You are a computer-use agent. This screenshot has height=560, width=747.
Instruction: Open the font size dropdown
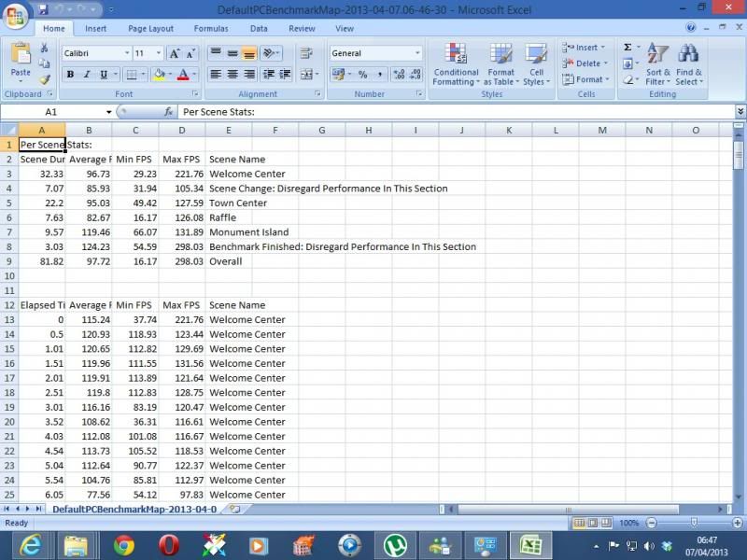[x=159, y=54]
